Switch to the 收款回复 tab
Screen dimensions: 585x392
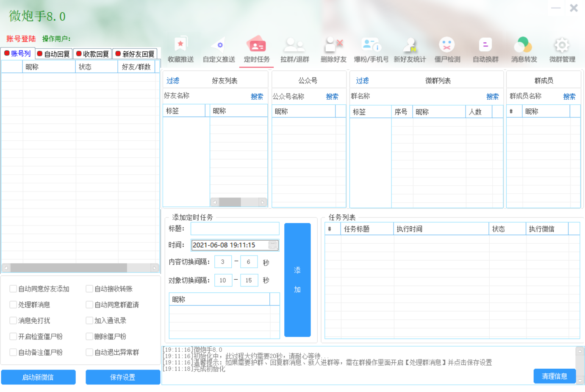(x=92, y=54)
